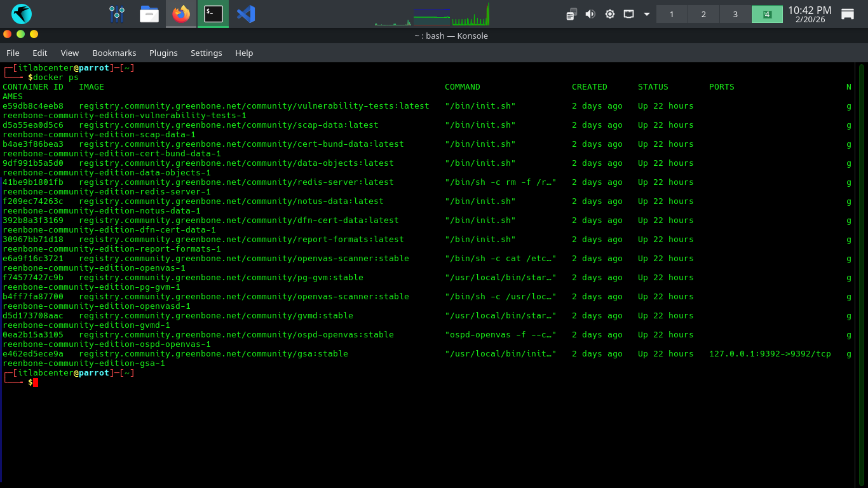Open the file manager from the panel
The height and width of the screenshot is (488, 868).
click(149, 13)
